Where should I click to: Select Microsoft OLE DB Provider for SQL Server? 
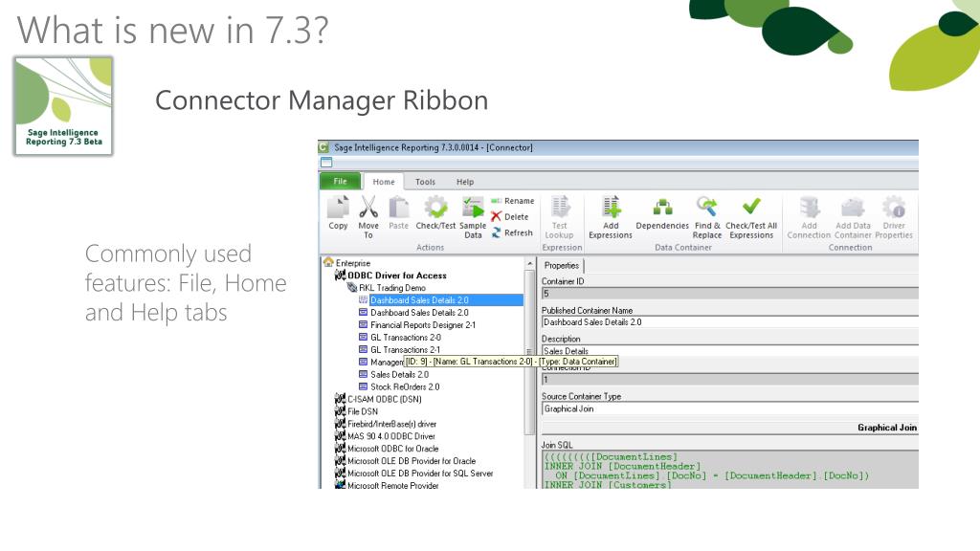point(420,474)
